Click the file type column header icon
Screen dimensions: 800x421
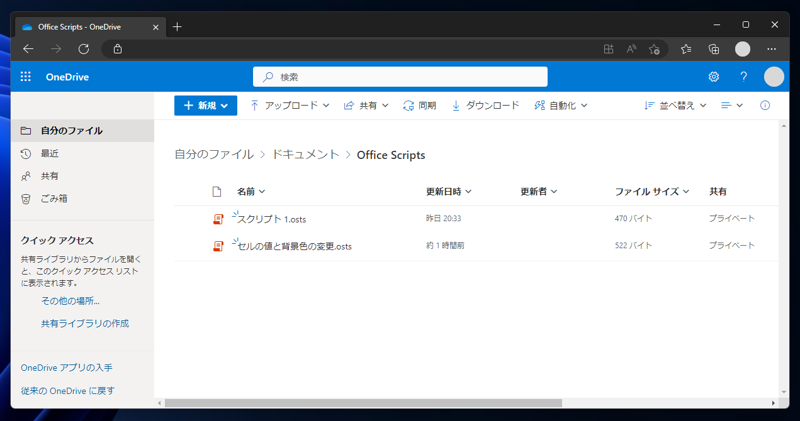click(217, 191)
